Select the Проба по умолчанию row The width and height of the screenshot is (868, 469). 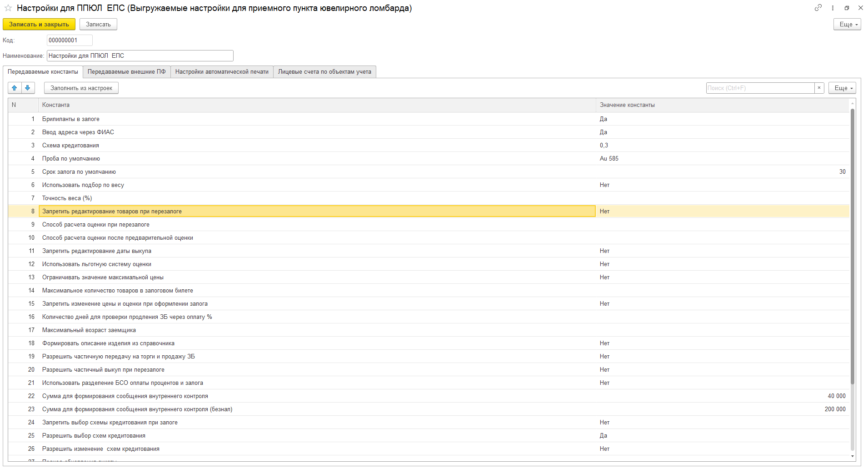(x=429, y=158)
